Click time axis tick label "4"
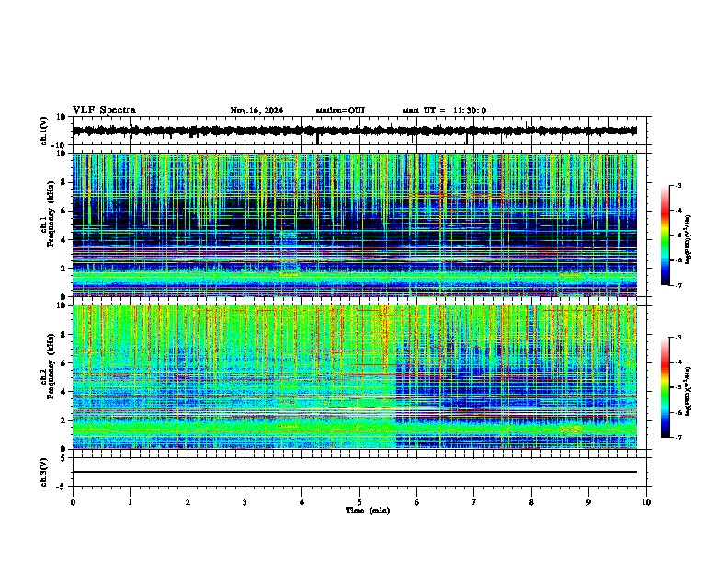 (302, 502)
